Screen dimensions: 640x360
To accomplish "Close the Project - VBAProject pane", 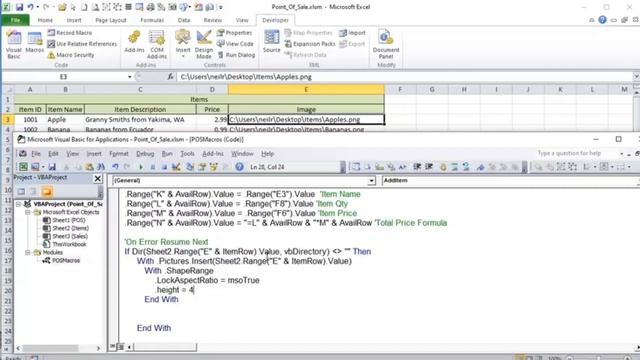I will click(x=98, y=178).
